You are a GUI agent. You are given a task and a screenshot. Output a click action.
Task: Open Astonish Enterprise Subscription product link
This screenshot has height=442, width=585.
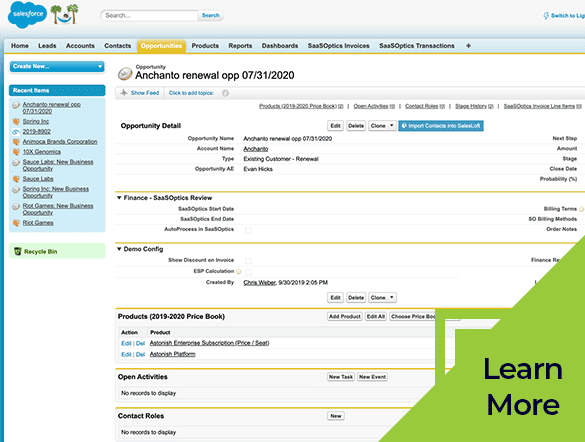209,343
